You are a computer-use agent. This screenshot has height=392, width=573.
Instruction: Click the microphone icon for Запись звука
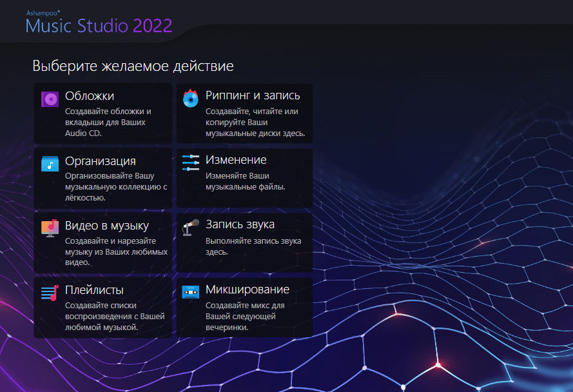190,228
